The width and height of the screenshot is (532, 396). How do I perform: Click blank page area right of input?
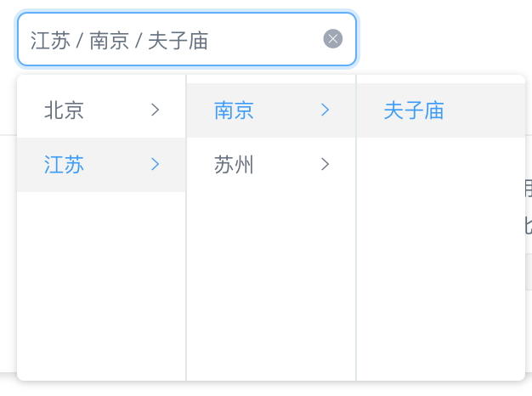pyautogui.click(x=442, y=39)
